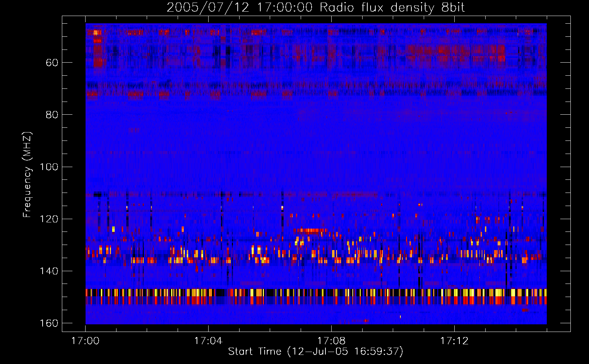Click the 160 frequency tick label

(x=49, y=323)
